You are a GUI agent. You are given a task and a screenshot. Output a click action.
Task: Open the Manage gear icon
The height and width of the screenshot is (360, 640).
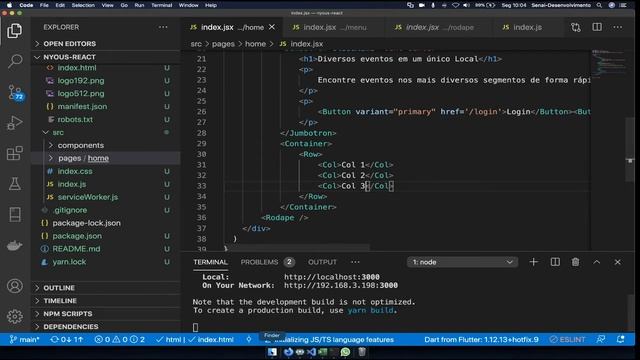pyautogui.click(x=15, y=316)
